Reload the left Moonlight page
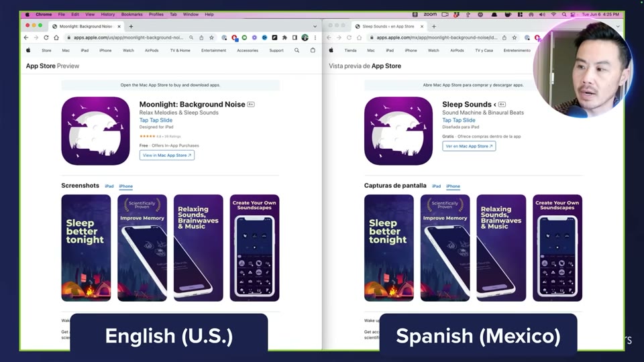 tap(46, 38)
